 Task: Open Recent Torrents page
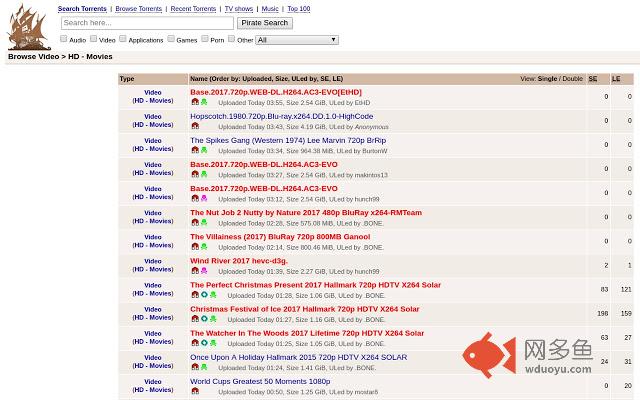[193, 9]
